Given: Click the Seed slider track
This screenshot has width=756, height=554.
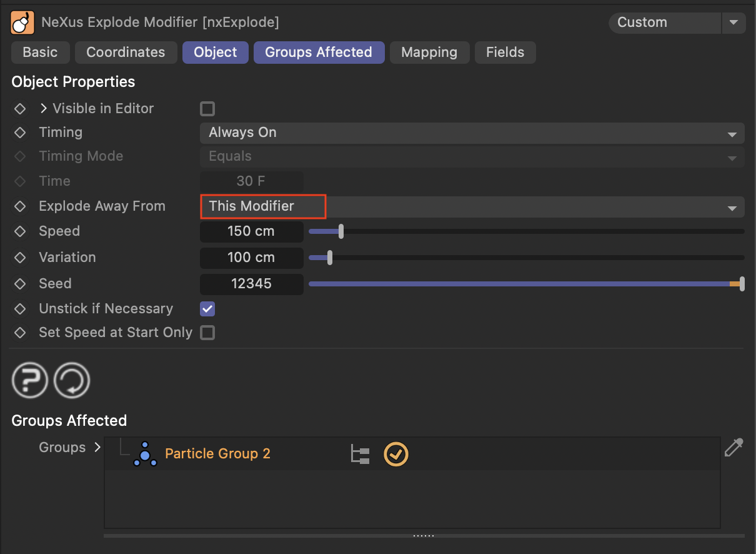Looking at the screenshot, I should click(527, 284).
